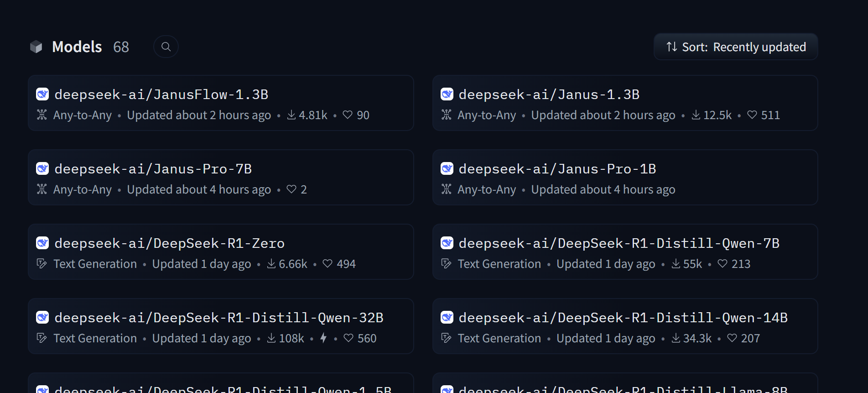This screenshot has height=393, width=868.
Task: Click the heart icon beside 90 likes
Action: coord(348,115)
